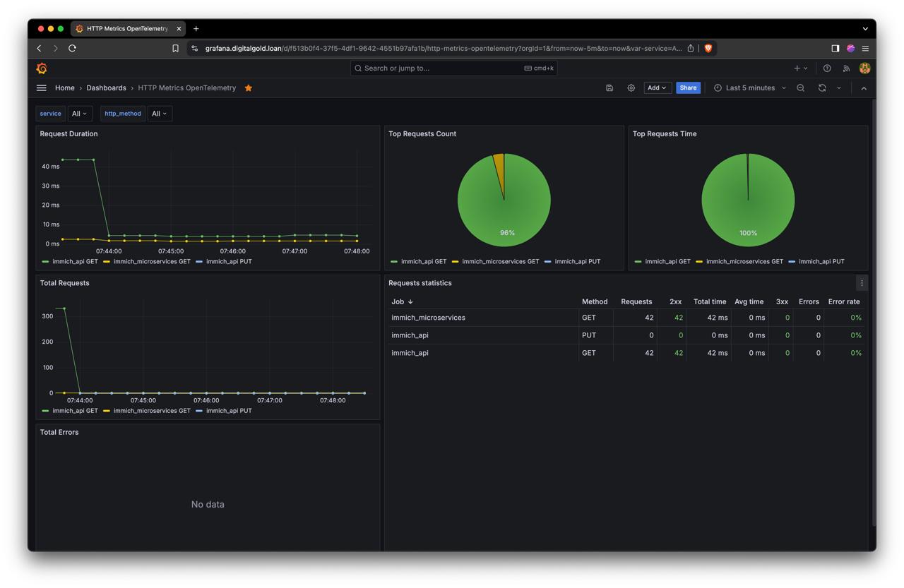Open a new browser tab
904x588 pixels.
click(196, 29)
